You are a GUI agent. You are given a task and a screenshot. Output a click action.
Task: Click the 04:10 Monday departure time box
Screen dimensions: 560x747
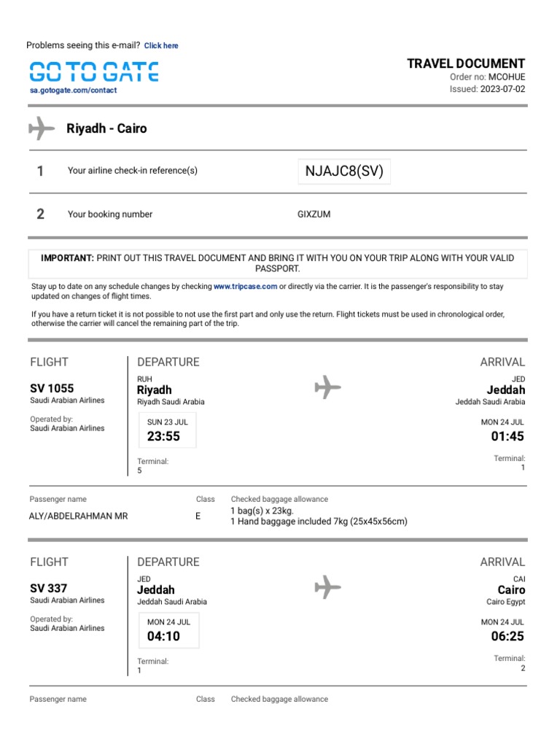[167, 631]
